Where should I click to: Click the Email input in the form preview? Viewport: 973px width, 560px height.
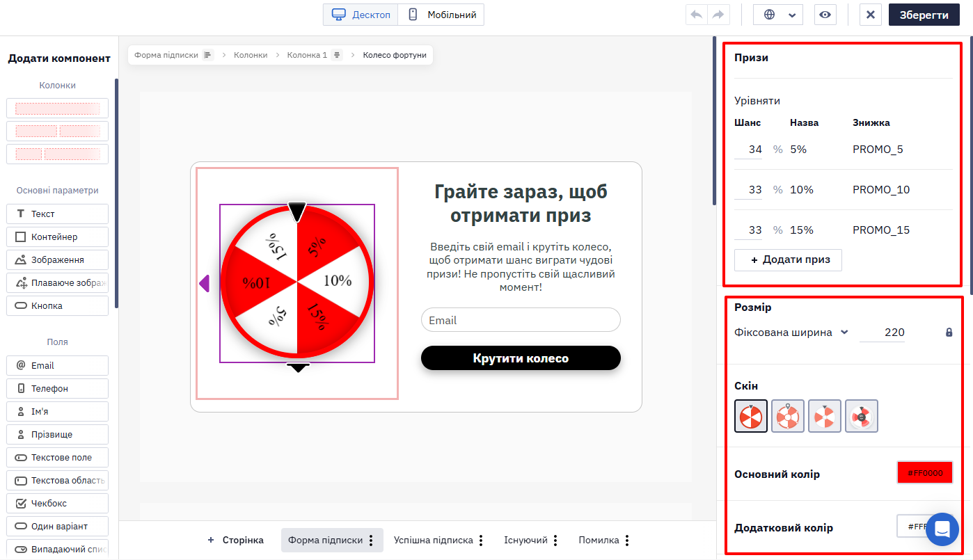click(521, 320)
